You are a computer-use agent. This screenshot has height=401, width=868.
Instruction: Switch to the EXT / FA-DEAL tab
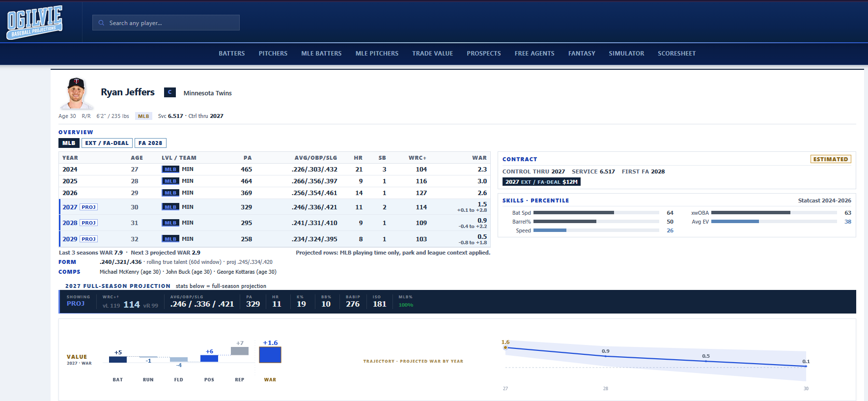click(107, 143)
